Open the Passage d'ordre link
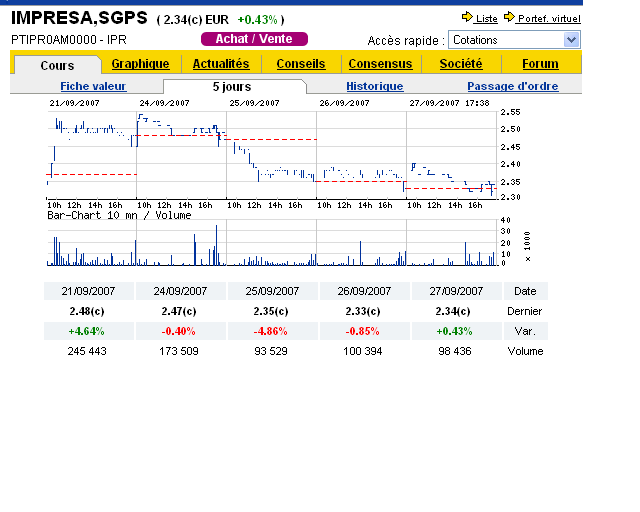This screenshot has width=640, height=512. (x=513, y=86)
